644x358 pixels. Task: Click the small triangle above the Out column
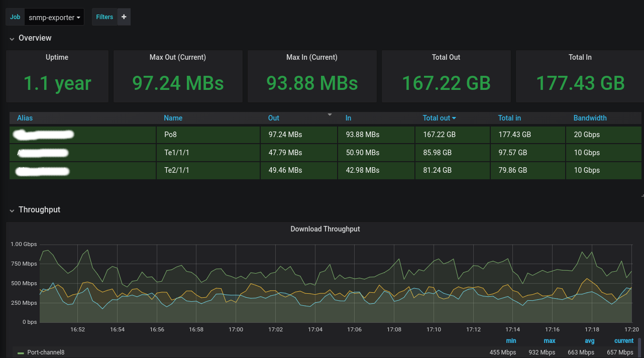(x=330, y=115)
